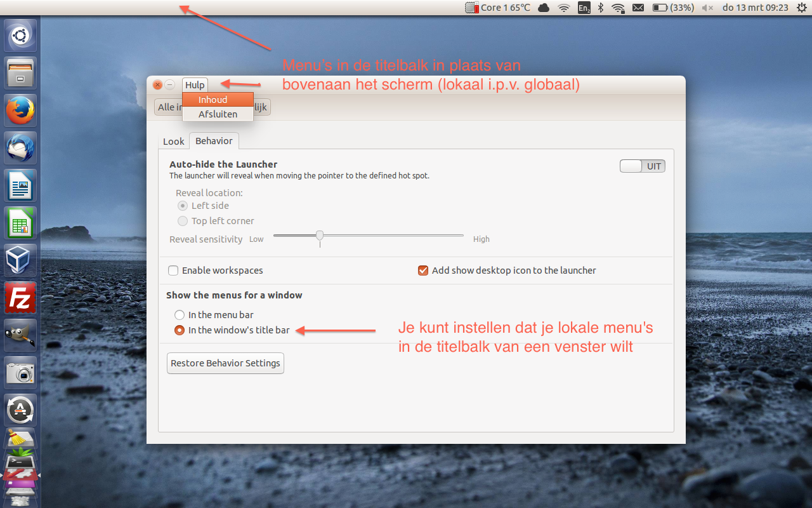Viewport: 812px width, 508px height.
Task: Enable workspaces checkbox
Action: pos(173,271)
